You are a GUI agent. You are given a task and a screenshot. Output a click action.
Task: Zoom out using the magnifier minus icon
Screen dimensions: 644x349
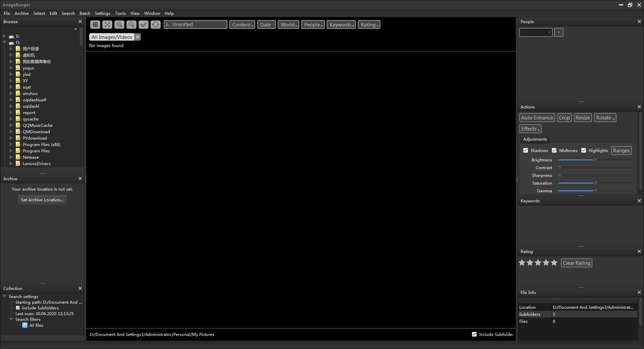tap(131, 24)
